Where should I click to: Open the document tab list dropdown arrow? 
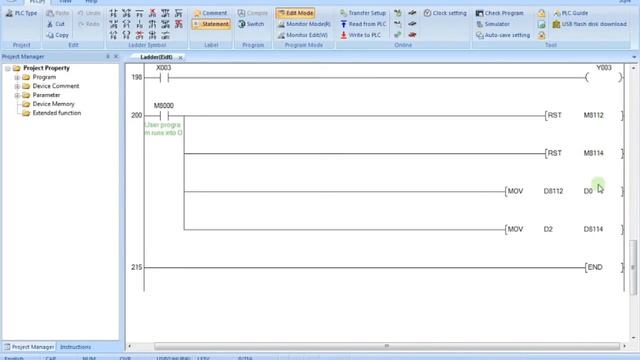click(634, 57)
